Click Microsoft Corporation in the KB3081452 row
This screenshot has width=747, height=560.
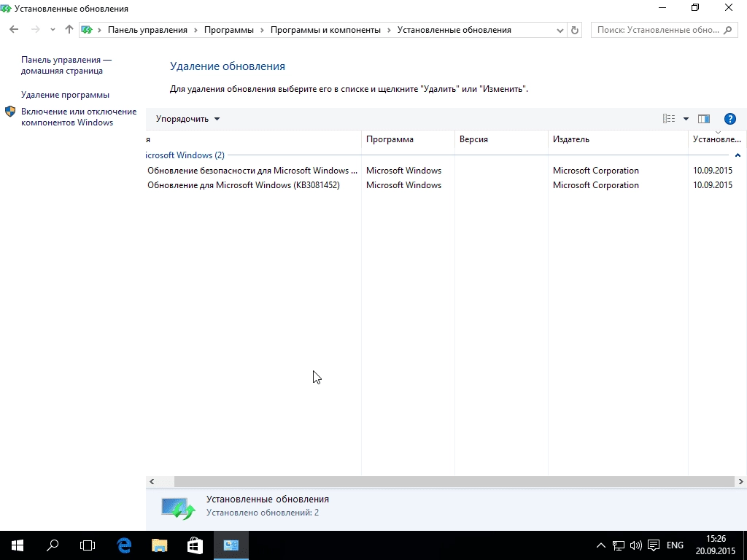click(595, 185)
